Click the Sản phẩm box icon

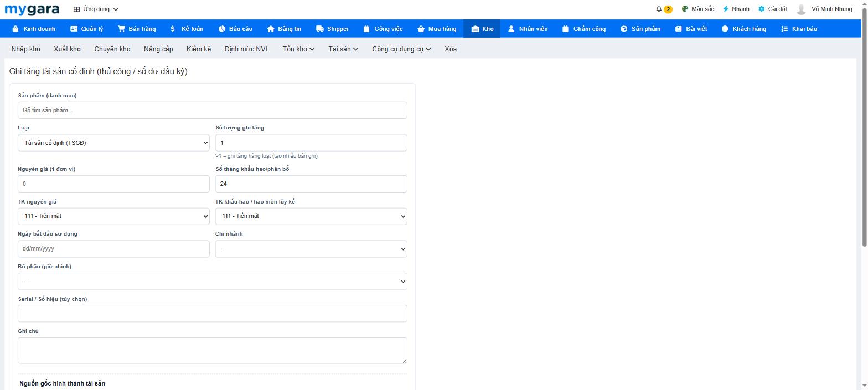[624, 29]
